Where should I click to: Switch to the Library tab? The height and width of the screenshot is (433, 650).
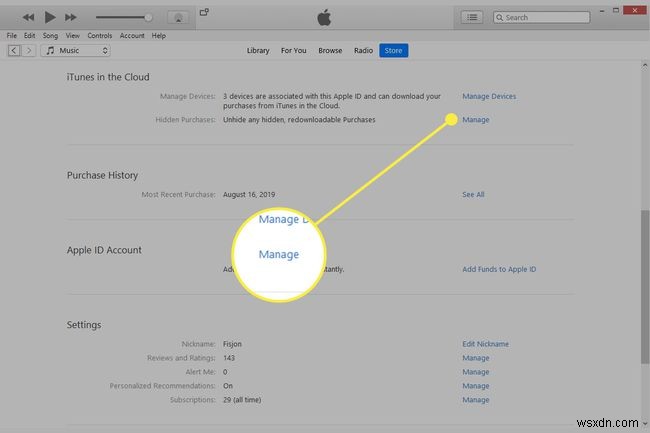258,51
